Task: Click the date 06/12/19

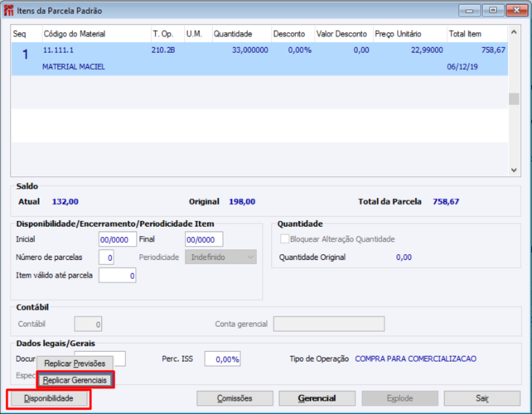Action: pos(462,66)
